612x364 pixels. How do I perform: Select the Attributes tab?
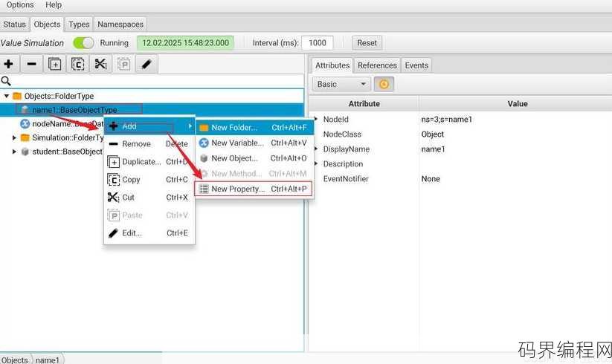point(332,65)
